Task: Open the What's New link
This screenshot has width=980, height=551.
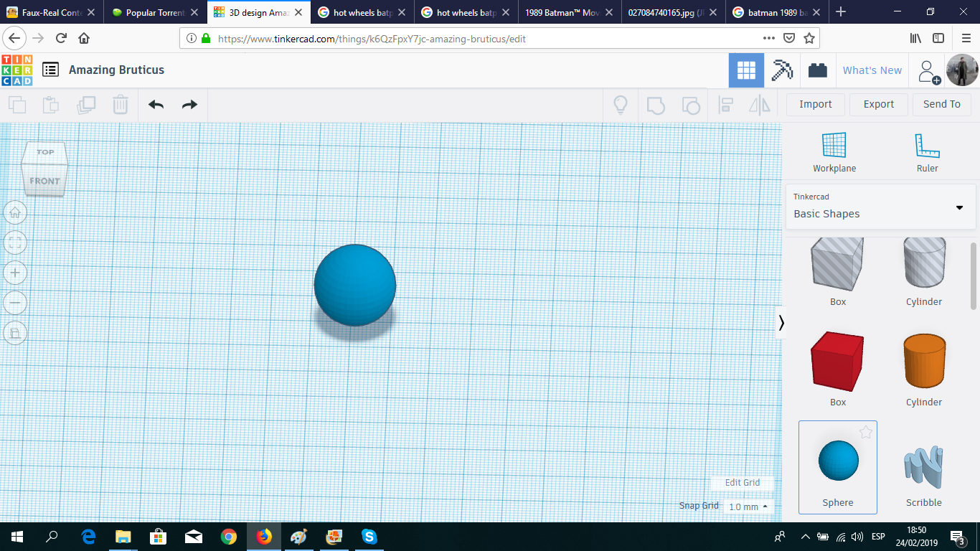Action: [872, 70]
